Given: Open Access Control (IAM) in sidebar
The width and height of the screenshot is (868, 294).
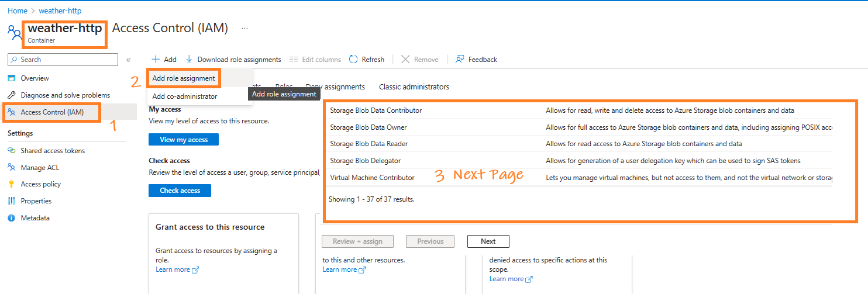Looking at the screenshot, I should [x=52, y=112].
